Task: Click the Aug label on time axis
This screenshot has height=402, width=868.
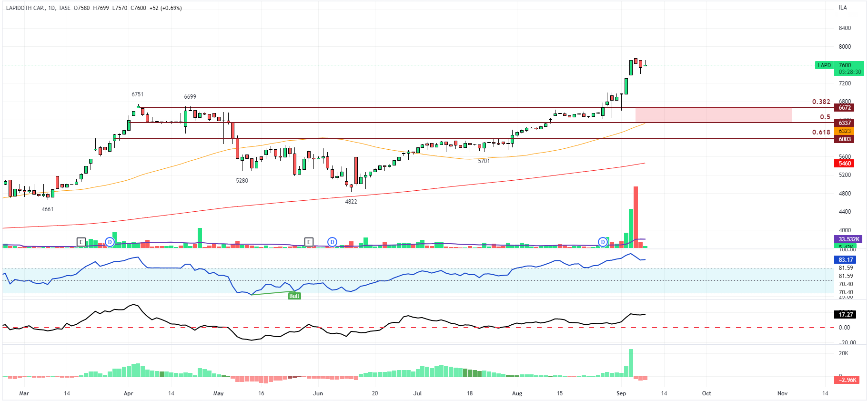Action: [x=517, y=393]
